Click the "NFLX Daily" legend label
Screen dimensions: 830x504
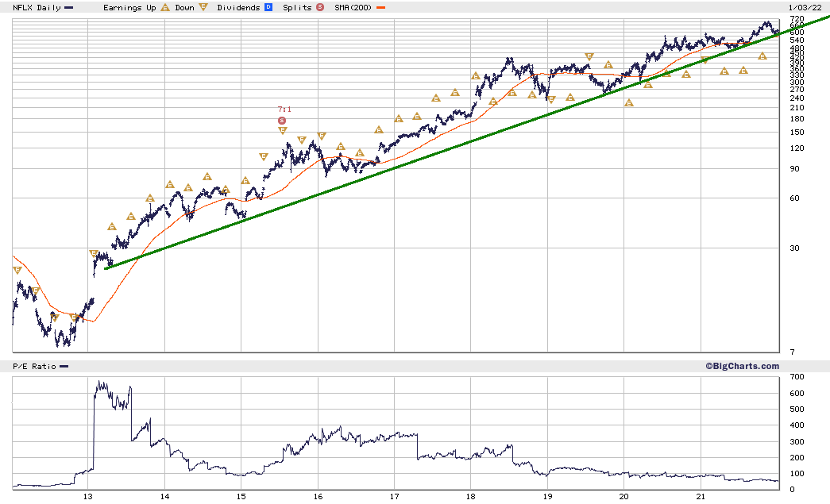pos(37,7)
